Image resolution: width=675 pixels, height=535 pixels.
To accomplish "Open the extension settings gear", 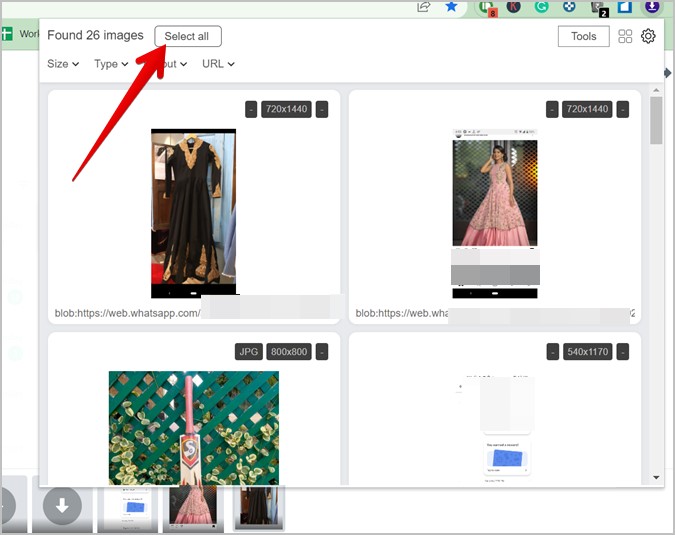I will (x=648, y=36).
